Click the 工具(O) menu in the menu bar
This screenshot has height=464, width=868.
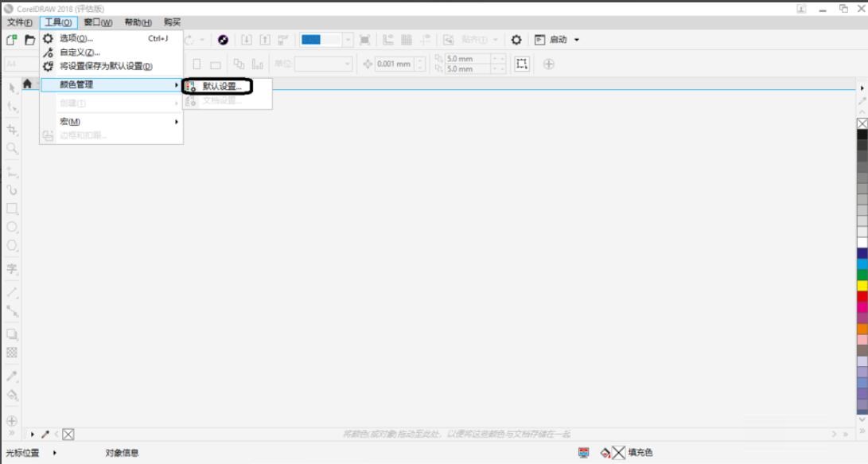(58, 22)
